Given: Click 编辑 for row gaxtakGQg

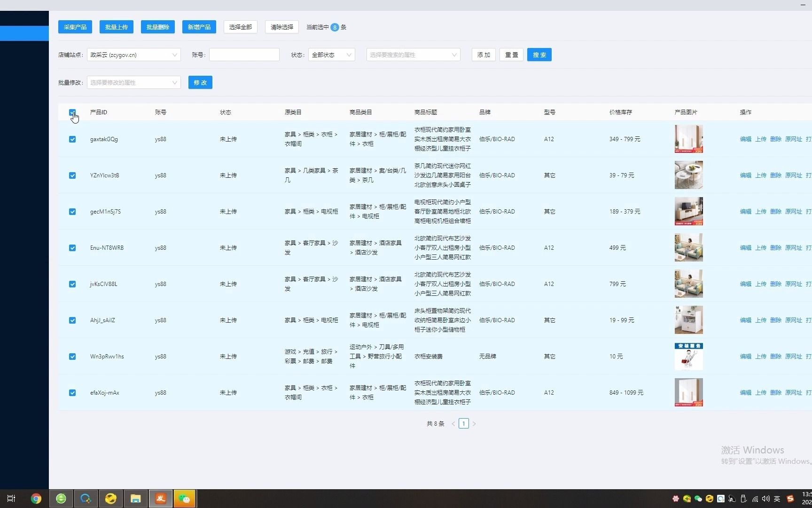Looking at the screenshot, I should [746, 139].
